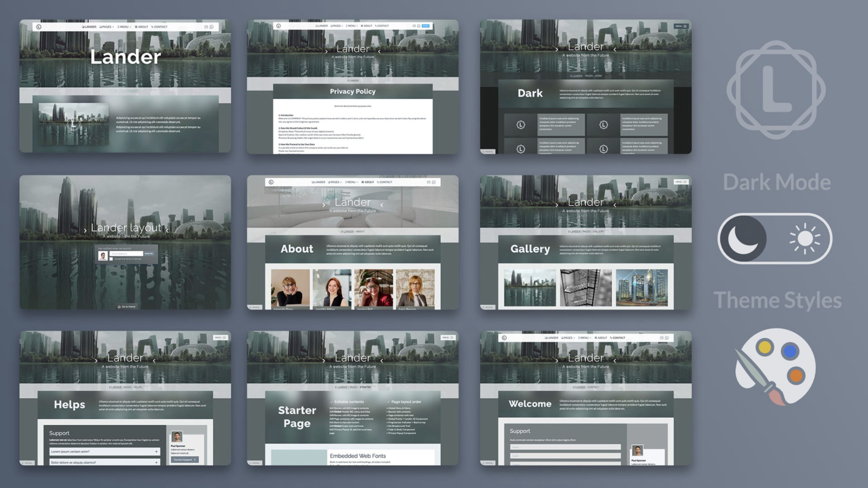Image resolution: width=868 pixels, height=488 pixels.
Task: Open the MENU hamburger in the Gallery preview
Action: pos(681,181)
